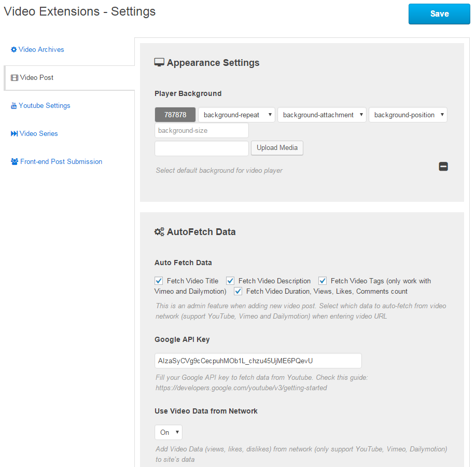Click the Upload Media button
Viewport: 476px width, 467px height.
[x=277, y=148]
